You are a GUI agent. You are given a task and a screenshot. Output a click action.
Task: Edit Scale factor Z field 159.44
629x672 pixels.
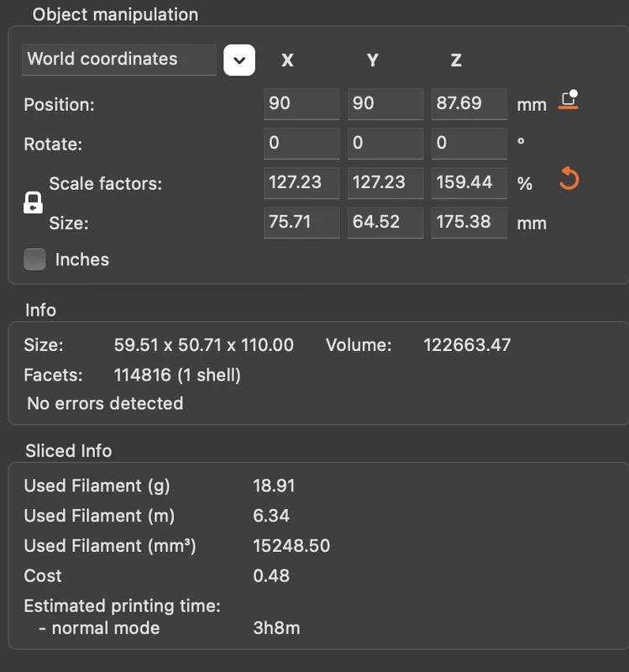[x=469, y=183]
